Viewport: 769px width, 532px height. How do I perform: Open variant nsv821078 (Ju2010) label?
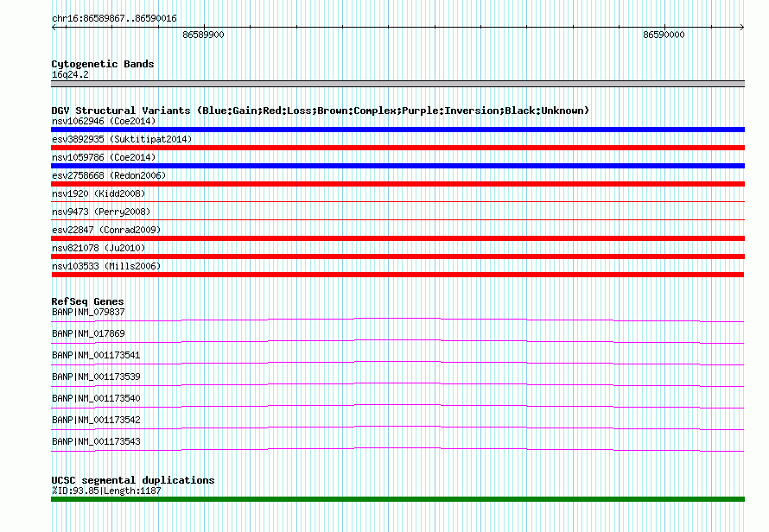99,248
